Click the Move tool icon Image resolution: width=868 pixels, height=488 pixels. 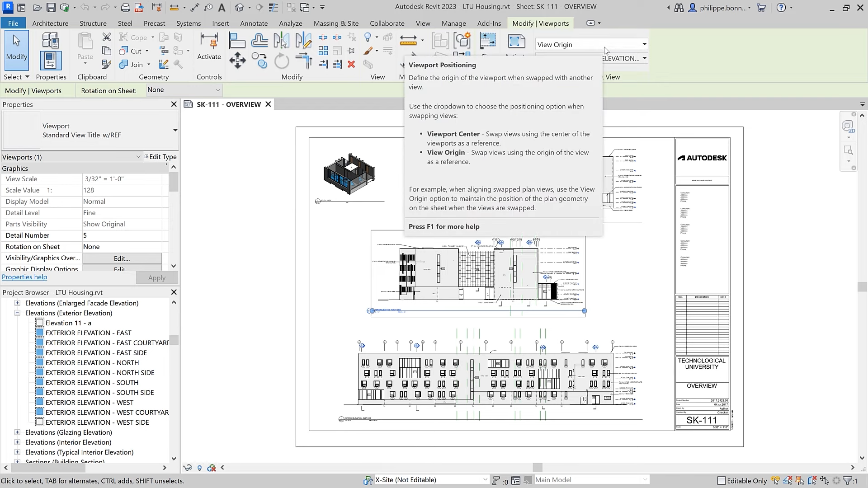(x=237, y=60)
